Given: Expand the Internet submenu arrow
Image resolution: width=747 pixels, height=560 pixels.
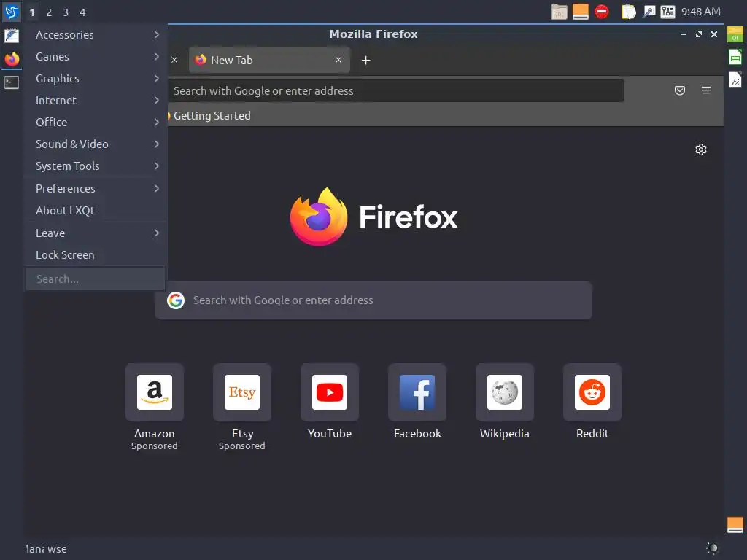Looking at the screenshot, I should 157,101.
